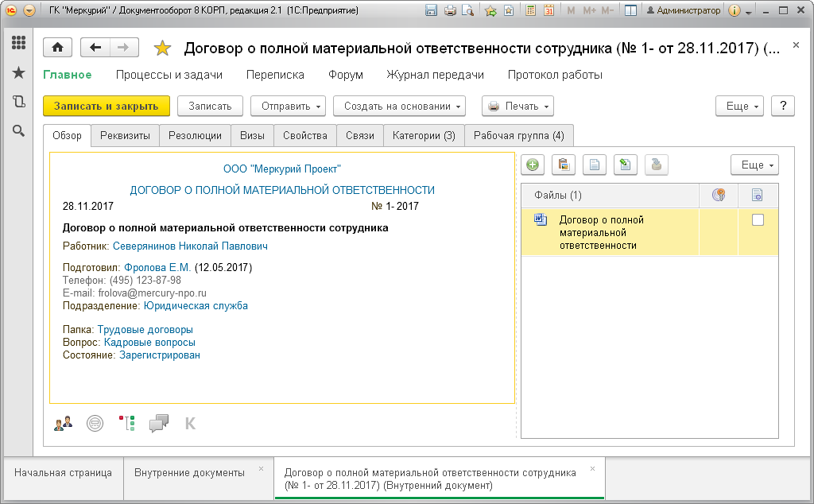The width and height of the screenshot is (814, 504).
Task: Open the top Еще menu
Action: tap(740, 106)
